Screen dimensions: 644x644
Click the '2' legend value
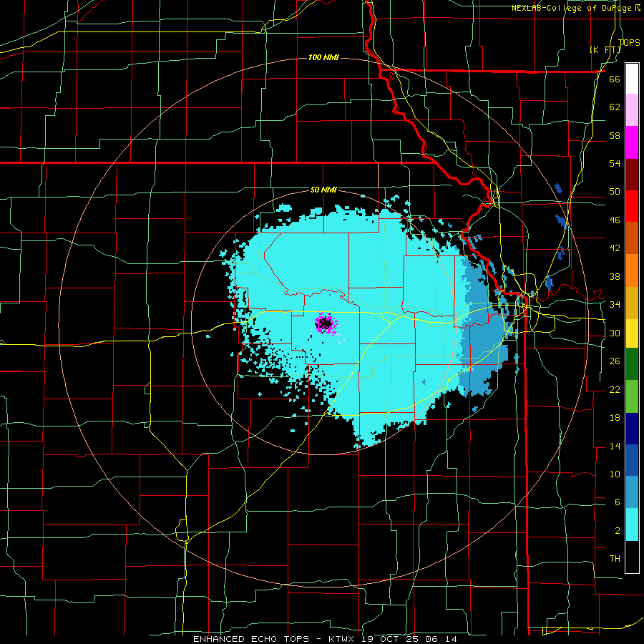point(617,530)
